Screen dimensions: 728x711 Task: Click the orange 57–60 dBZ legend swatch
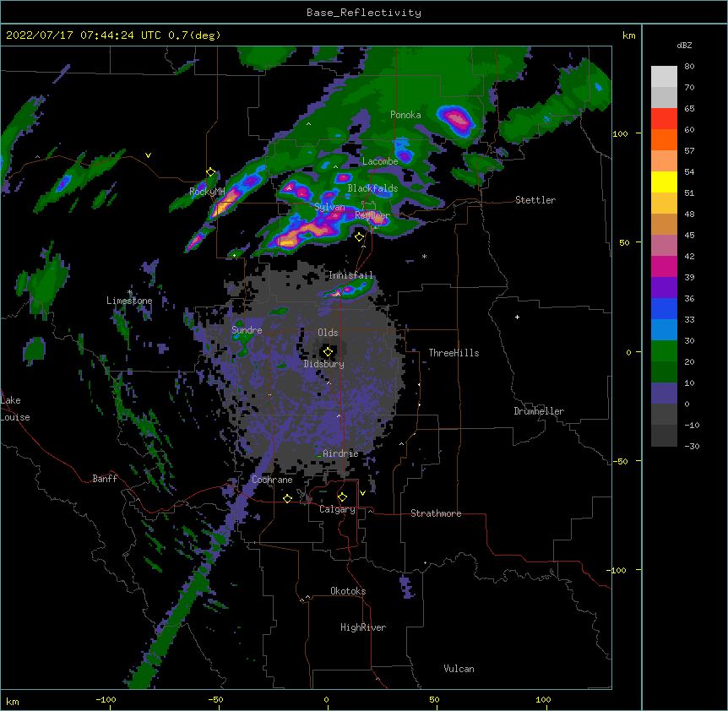tap(664, 139)
